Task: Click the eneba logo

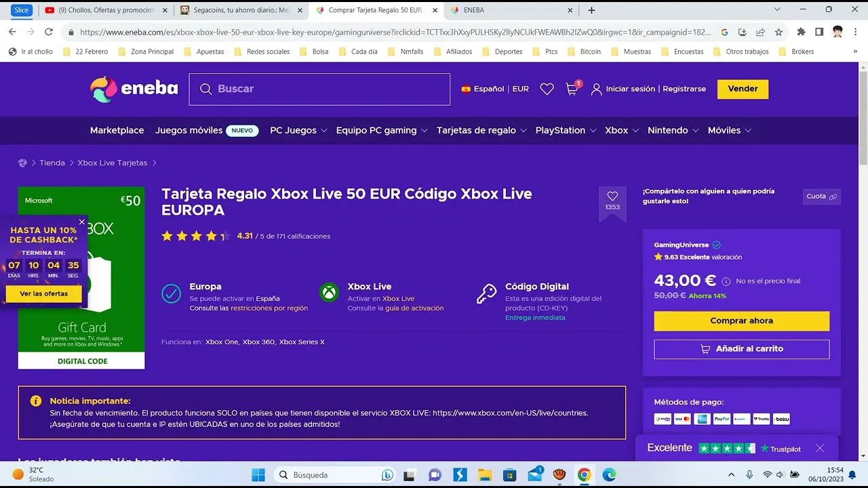Action: pos(134,89)
